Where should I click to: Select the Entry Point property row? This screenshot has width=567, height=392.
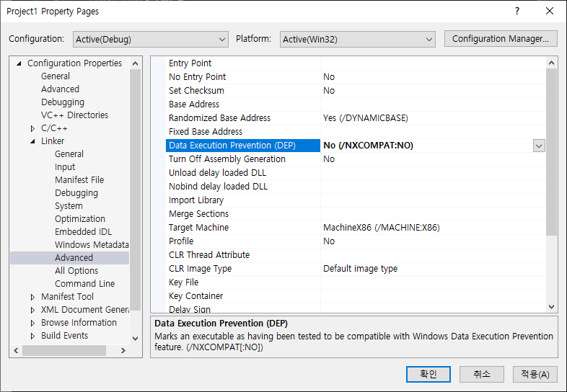click(356, 63)
